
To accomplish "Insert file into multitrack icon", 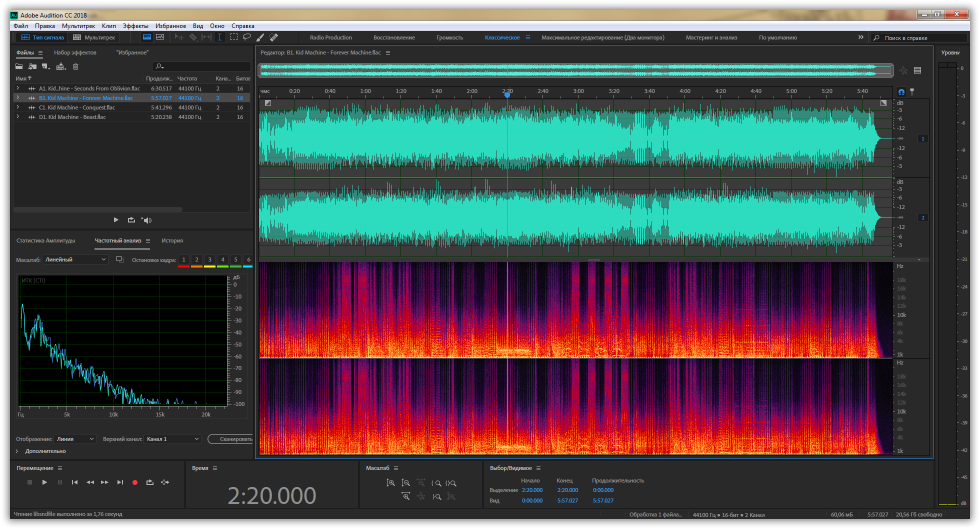I will (x=61, y=66).
